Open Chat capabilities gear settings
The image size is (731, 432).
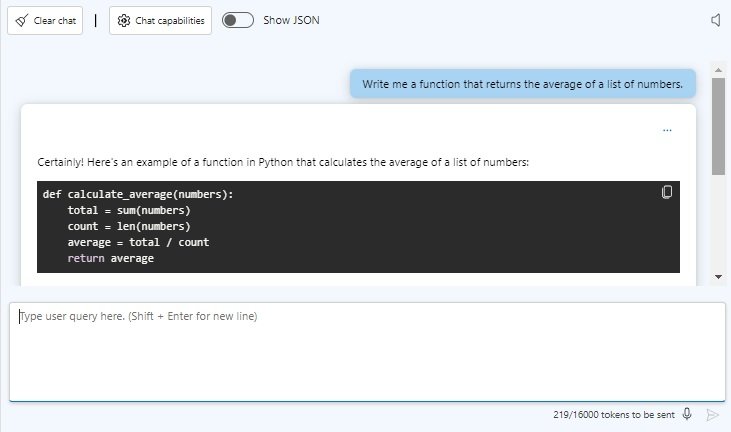point(160,21)
